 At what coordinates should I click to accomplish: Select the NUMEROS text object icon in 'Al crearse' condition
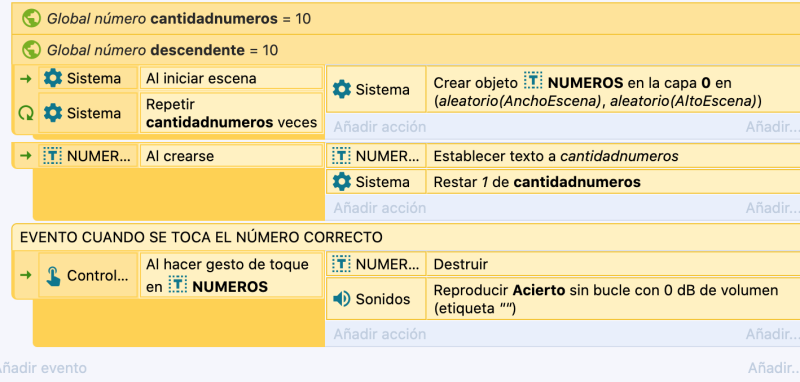click(x=53, y=156)
